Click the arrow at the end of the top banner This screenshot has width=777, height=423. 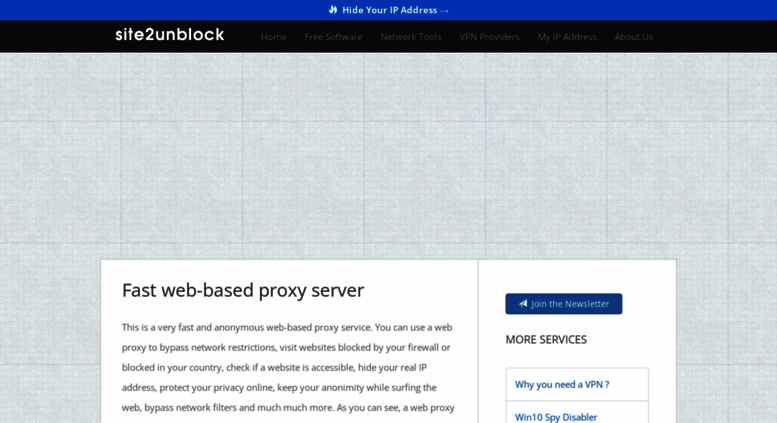point(444,10)
